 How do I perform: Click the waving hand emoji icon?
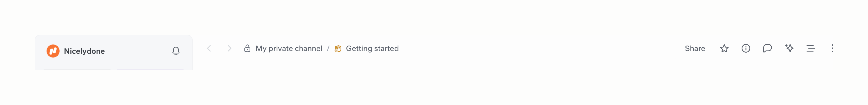tap(338, 48)
